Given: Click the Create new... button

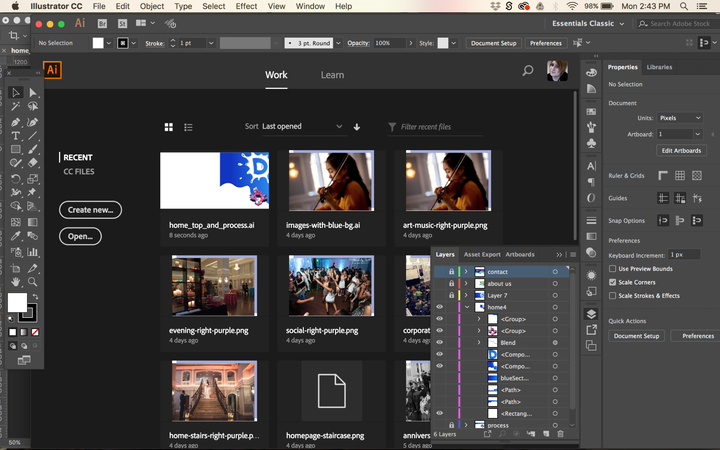Looking at the screenshot, I should pyautogui.click(x=90, y=210).
